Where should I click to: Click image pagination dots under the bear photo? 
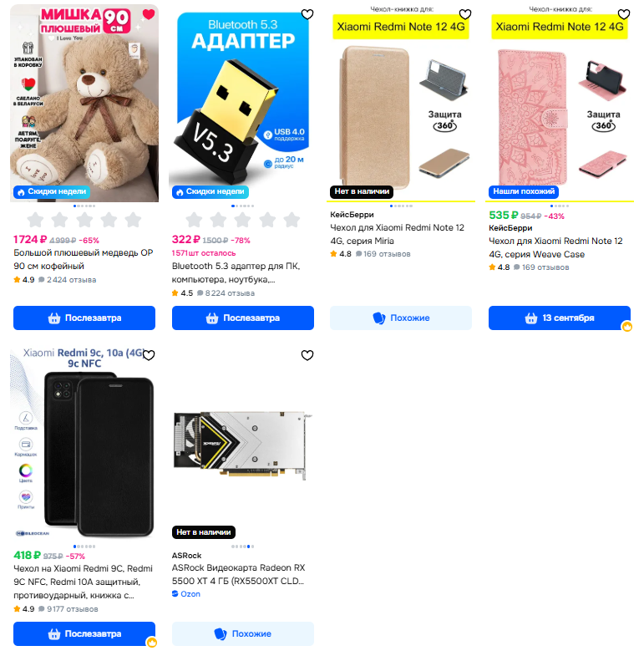click(x=84, y=206)
